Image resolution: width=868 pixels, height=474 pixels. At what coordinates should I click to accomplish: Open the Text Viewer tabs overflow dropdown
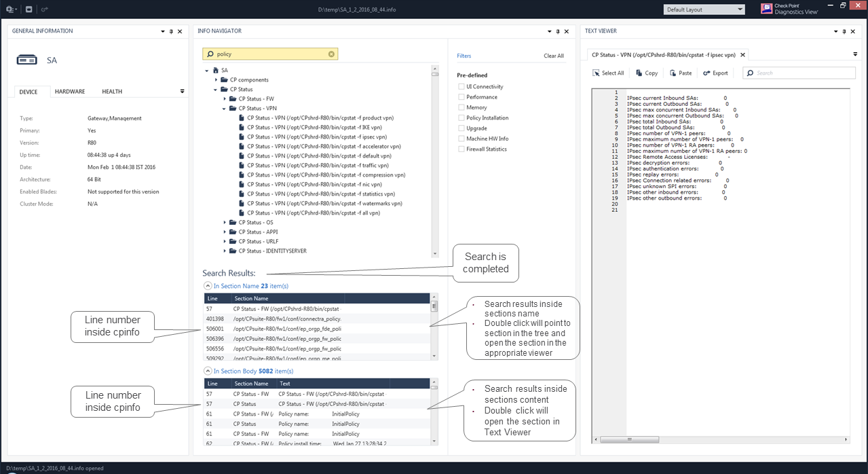(x=855, y=54)
